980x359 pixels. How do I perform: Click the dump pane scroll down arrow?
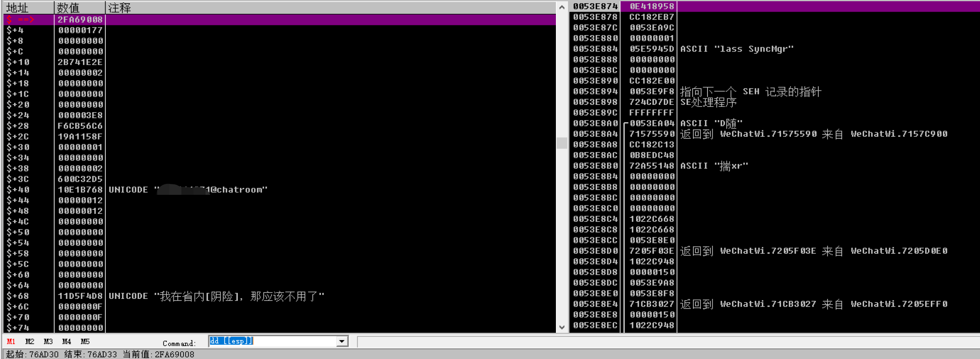pos(562,327)
